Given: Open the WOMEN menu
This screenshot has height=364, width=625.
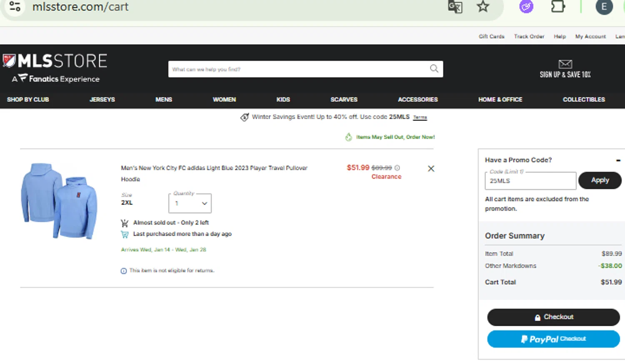Looking at the screenshot, I should (224, 100).
